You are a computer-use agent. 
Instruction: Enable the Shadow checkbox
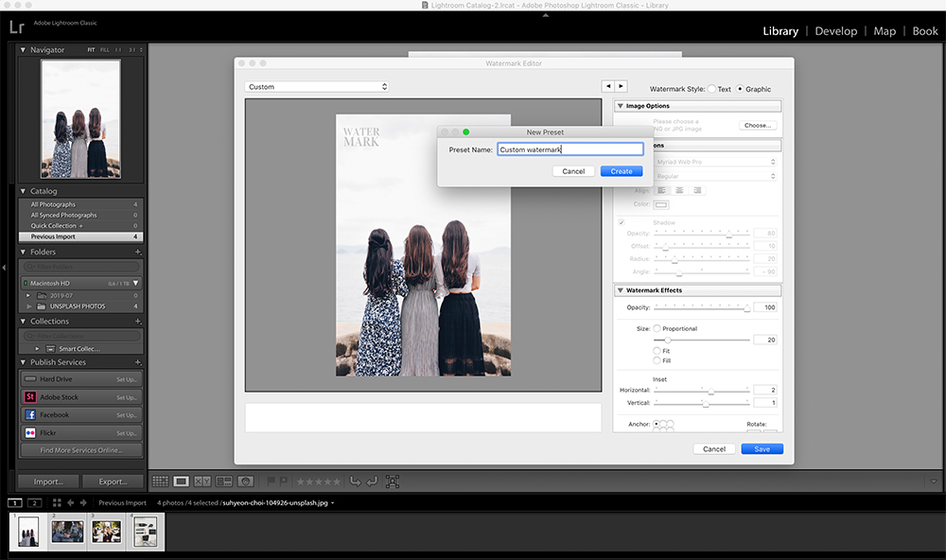click(x=622, y=223)
